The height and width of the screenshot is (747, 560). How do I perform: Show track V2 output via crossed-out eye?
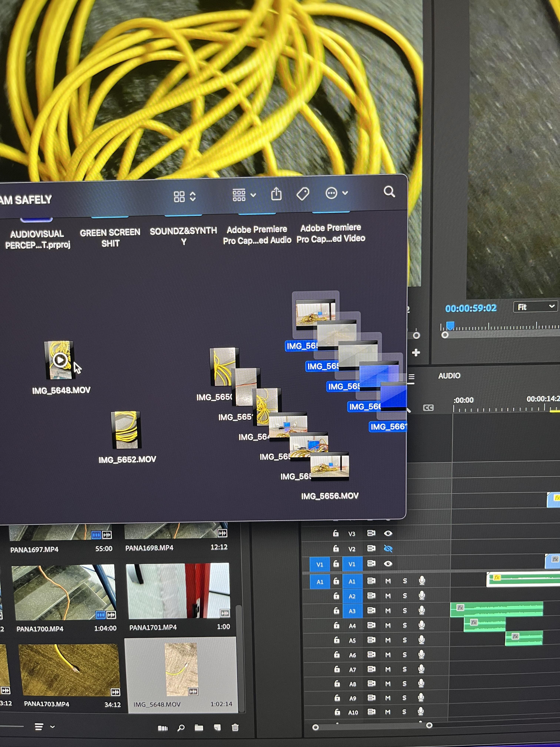tap(388, 548)
